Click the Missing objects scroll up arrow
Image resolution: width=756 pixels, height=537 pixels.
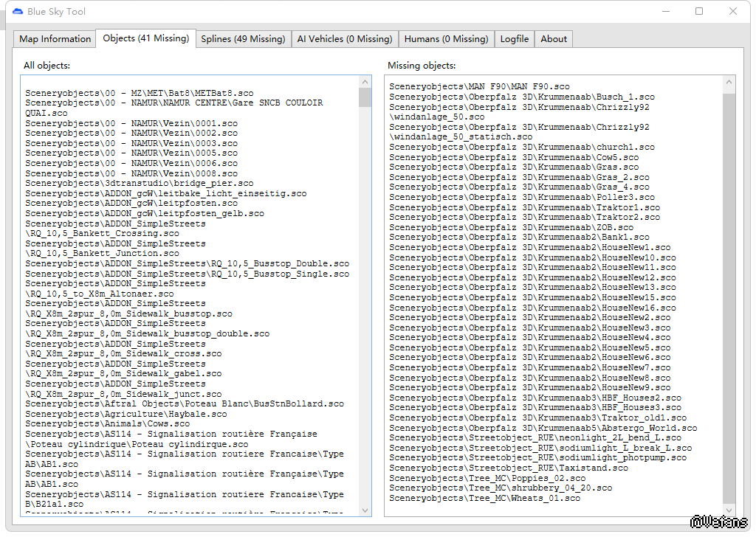pos(729,82)
